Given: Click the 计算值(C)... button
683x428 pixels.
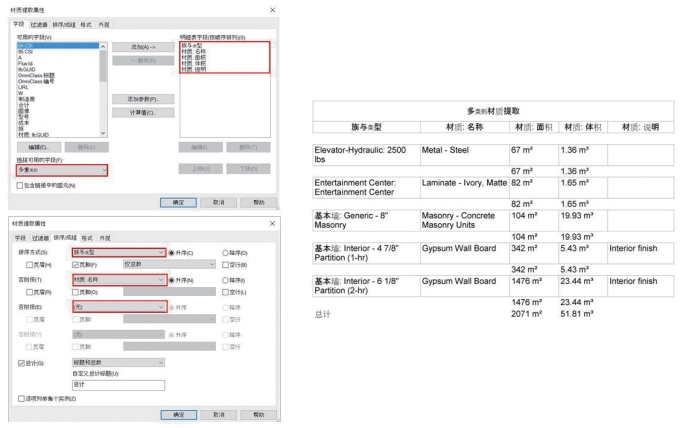Looking at the screenshot, I should [x=143, y=113].
